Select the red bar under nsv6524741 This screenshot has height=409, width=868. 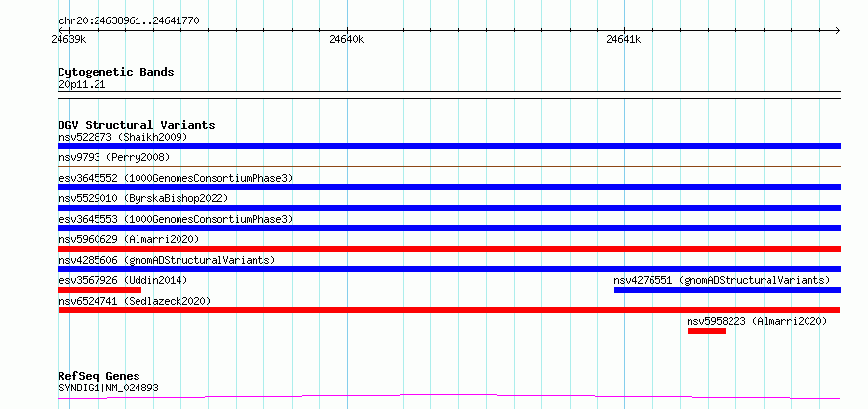(x=449, y=310)
